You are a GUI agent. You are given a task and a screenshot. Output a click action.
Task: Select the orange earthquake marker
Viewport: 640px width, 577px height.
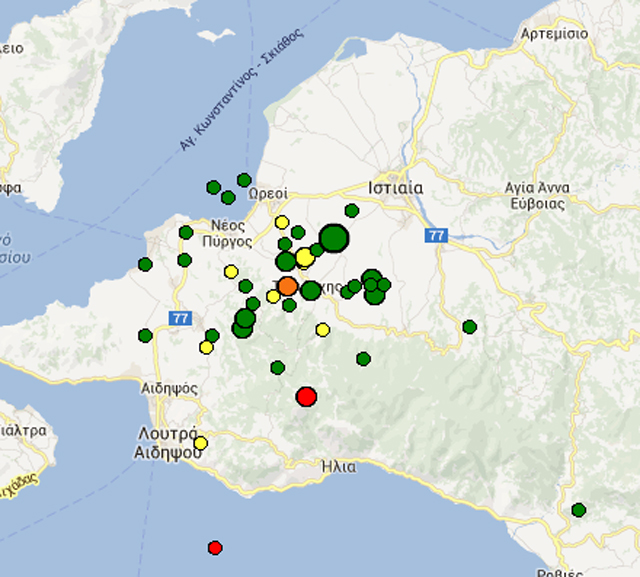(x=287, y=286)
